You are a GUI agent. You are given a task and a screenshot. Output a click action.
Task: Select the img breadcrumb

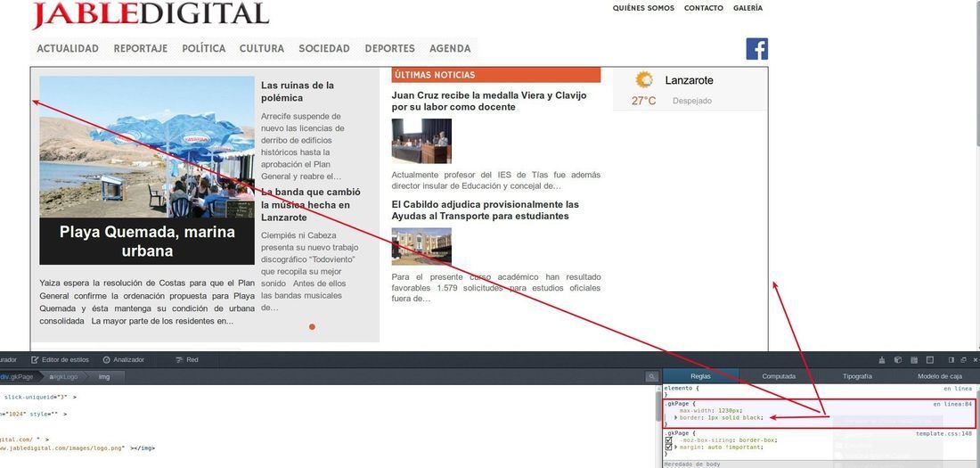[103, 377]
